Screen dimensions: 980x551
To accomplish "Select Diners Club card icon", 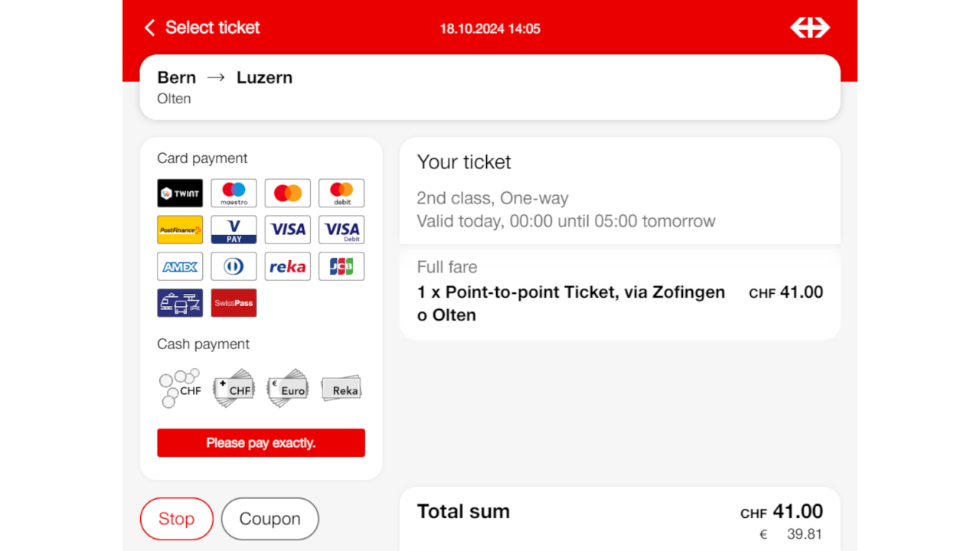I will [234, 266].
